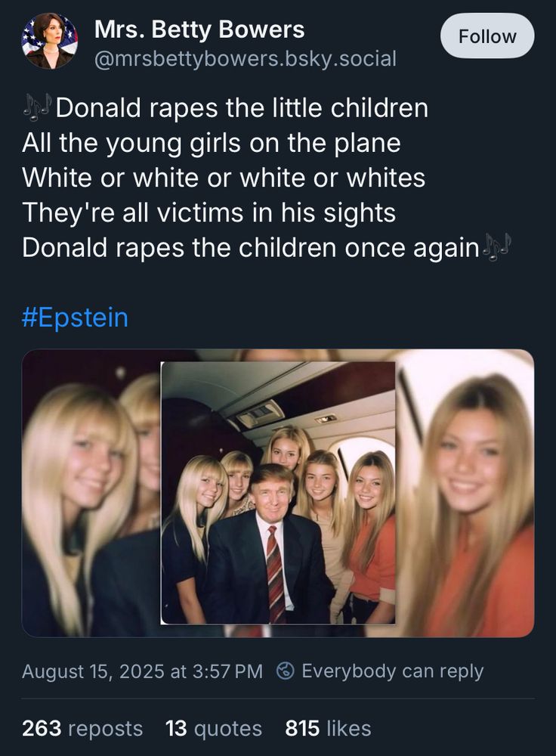Open the Mrs. Betty Bowers profile avatar
The height and width of the screenshot is (756, 556).
coord(49,42)
